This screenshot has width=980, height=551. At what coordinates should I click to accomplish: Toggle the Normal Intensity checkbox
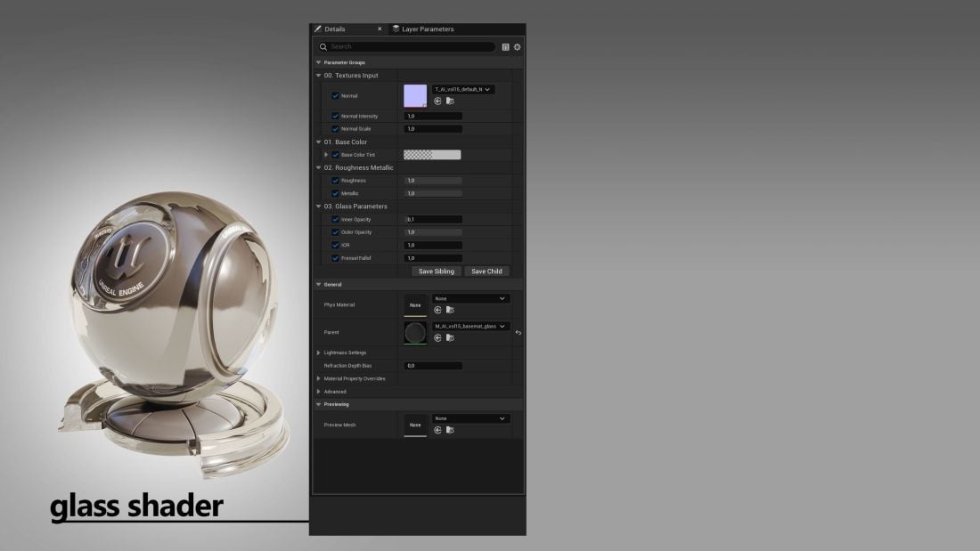point(335,117)
